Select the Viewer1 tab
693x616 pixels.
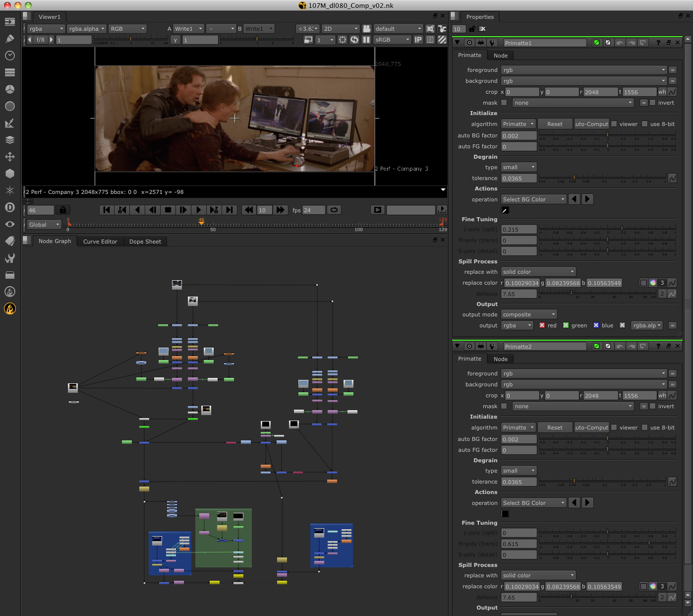coord(50,17)
